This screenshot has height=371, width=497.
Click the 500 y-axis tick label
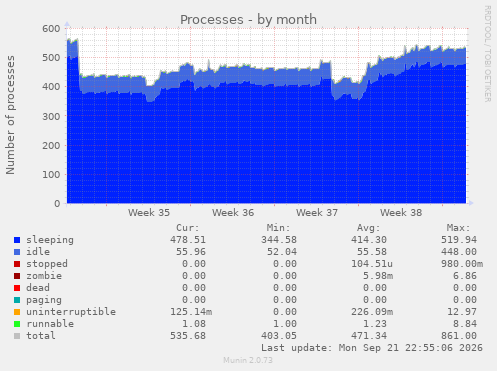click(x=51, y=58)
